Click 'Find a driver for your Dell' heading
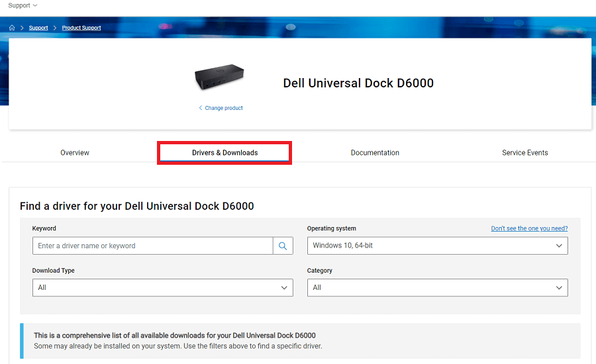 137,206
